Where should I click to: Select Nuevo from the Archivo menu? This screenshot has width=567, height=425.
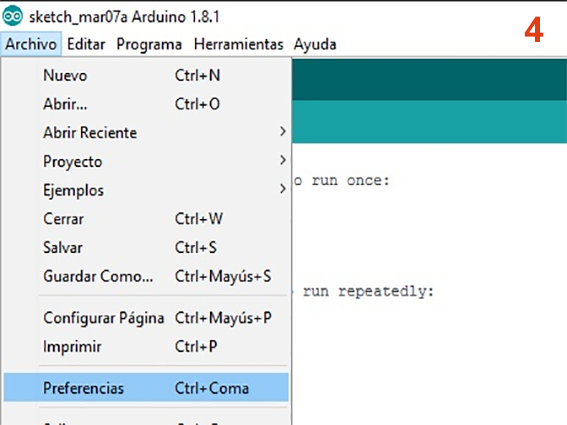[x=146, y=76]
